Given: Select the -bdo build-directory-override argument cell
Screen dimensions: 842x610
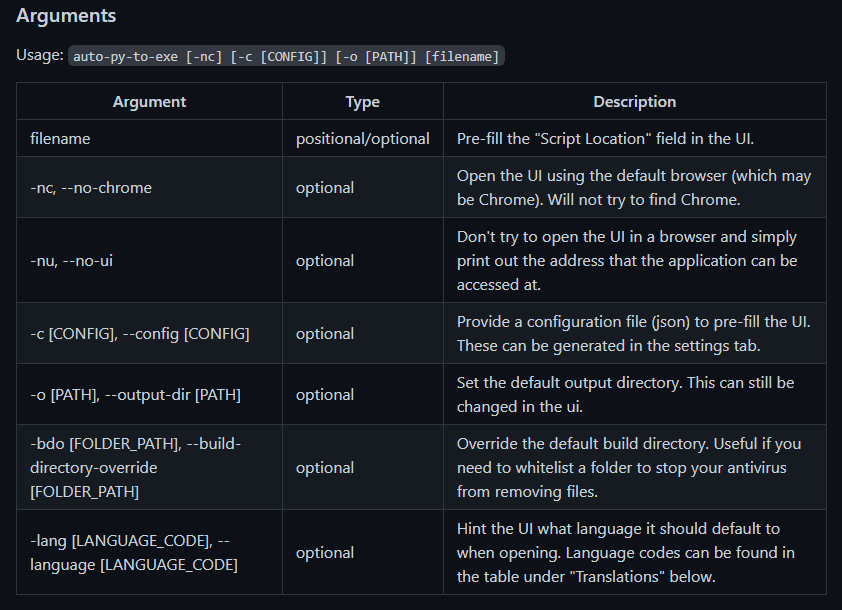Looking at the screenshot, I should point(149,467).
